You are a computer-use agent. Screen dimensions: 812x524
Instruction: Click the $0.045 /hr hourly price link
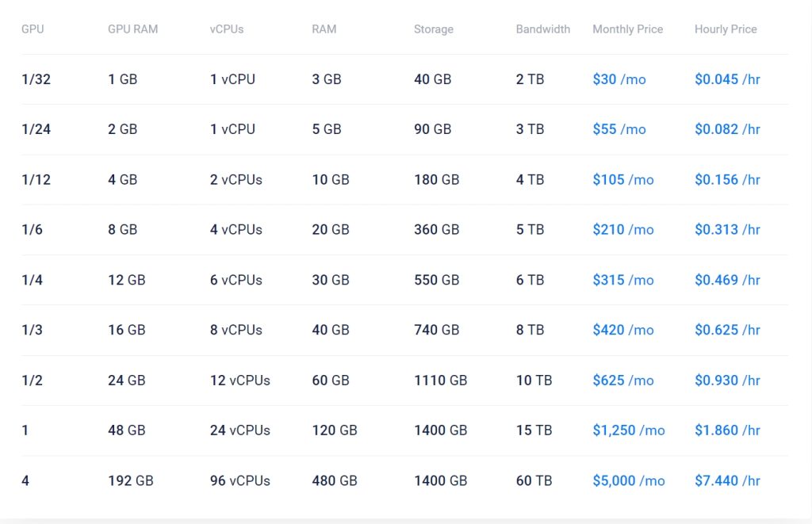[x=727, y=79]
